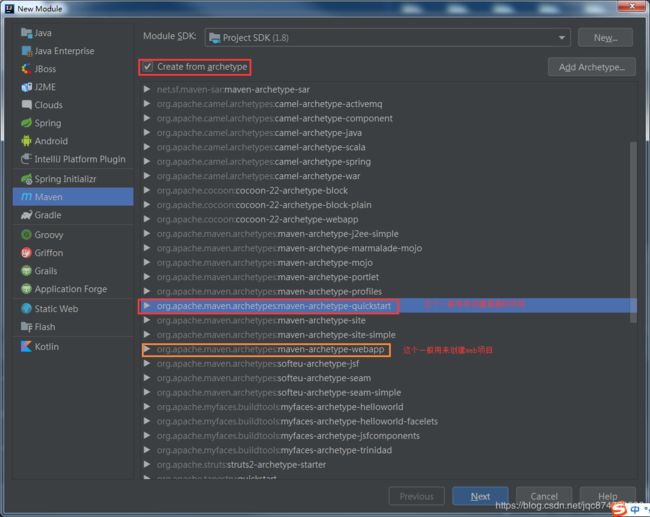Screen dimensions: 650x517
Task: Click the Maven 'm' icon
Action: point(27,197)
